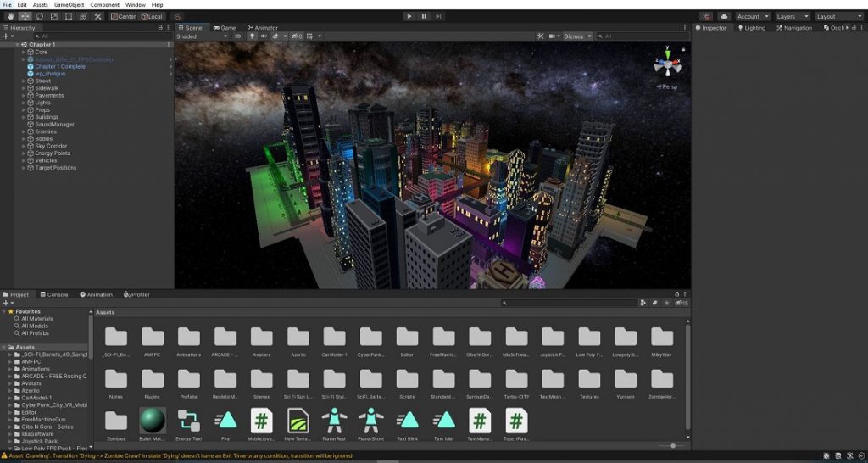Open the Shaded draw mode dropdown
This screenshot has width=868, height=463.
point(202,36)
